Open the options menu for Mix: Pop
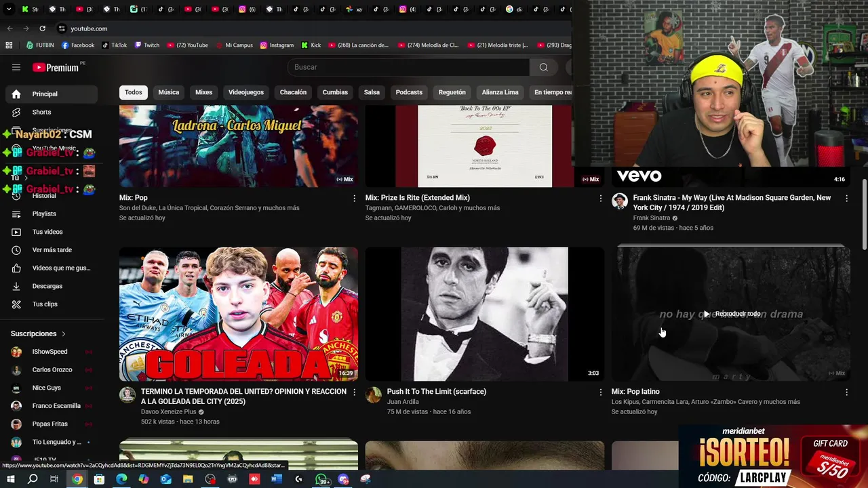The height and width of the screenshot is (488, 868). click(x=354, y=199)
